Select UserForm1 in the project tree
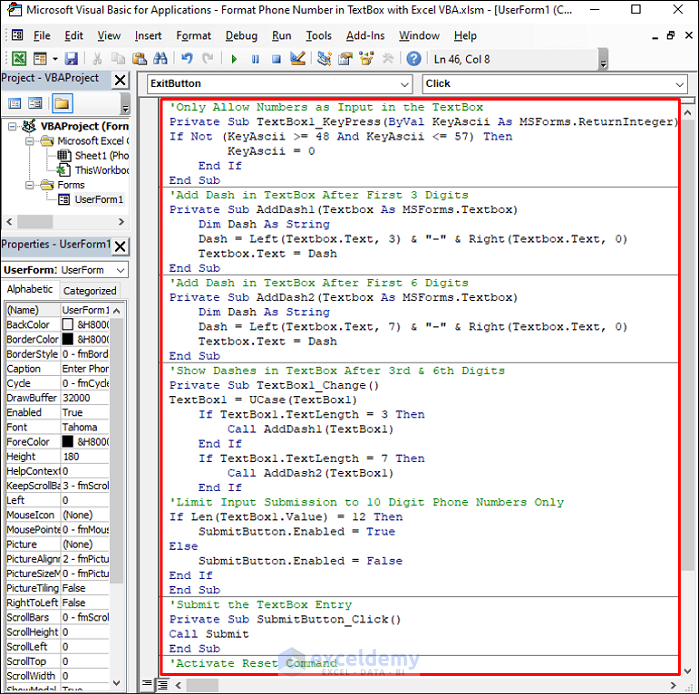Image resolution: width=699 pixels, height=694 pixels. (x=98, y=199)
